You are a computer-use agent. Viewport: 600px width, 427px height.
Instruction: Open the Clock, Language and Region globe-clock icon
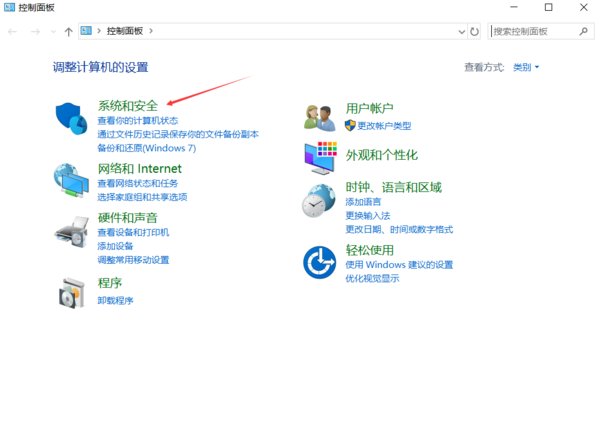click(x=319, y=200)
